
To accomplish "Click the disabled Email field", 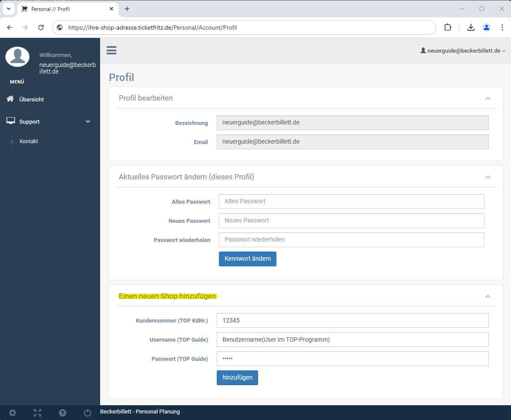I will pyautogui.click(x=353, y=142).
